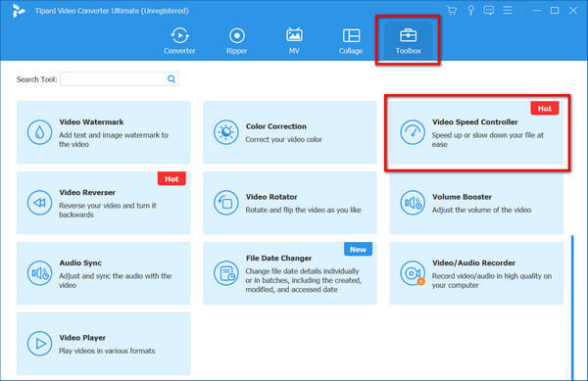The image size is (588, 381).
Task: Click the Hot badge on Video Reverser
Action: [171, 178]
